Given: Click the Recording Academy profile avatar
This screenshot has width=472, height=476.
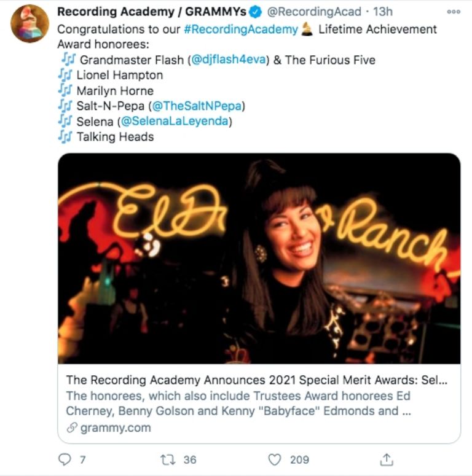Looking at the screenshot, I should coord(29,23).
